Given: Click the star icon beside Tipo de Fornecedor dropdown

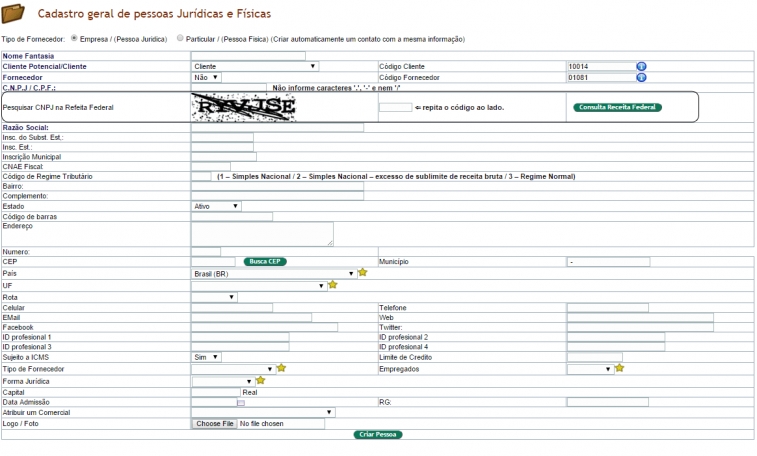Looking at the screenshot, I should (281, 368).
